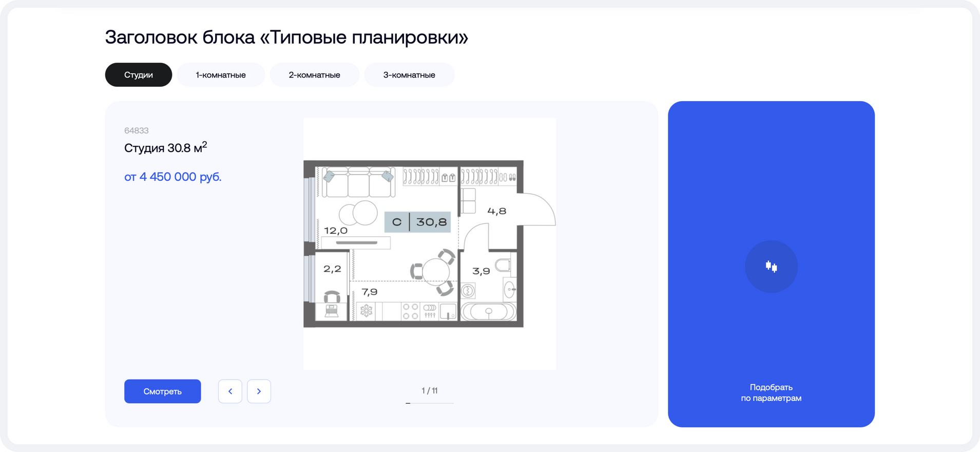Click the round dining table with chairs
Screen dimensions: 980x452
(x=435, y=272)
